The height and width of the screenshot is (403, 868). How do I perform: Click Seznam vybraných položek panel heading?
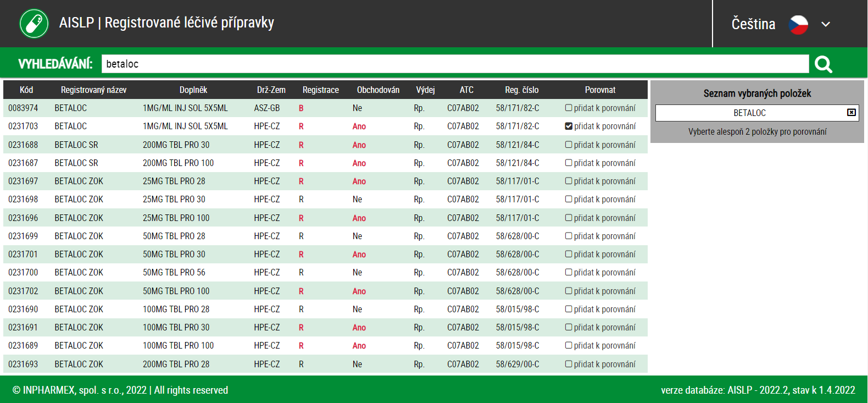757,93
